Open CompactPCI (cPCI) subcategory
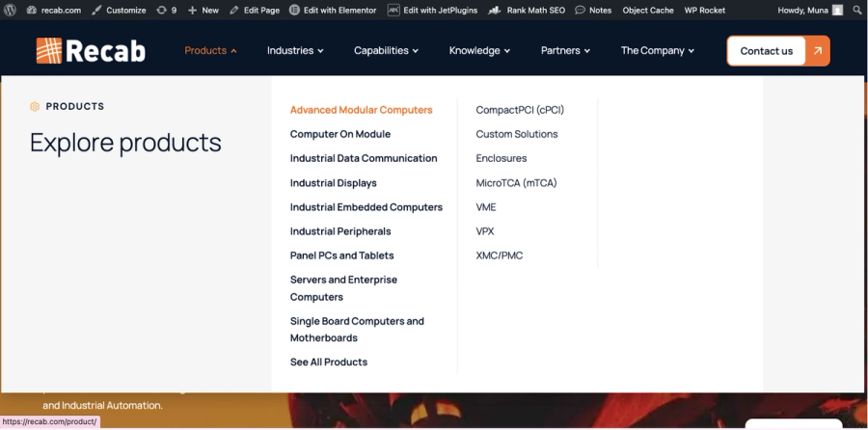 (520, 110)
